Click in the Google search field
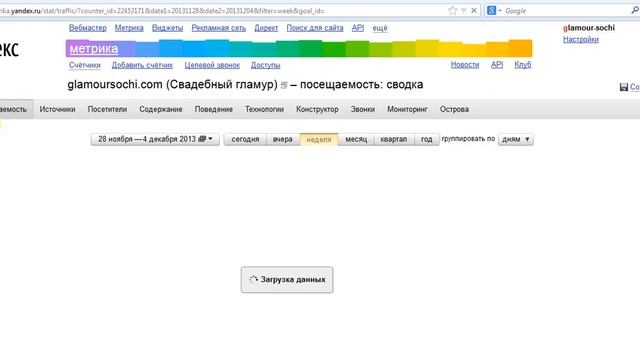 pos(565,11)
